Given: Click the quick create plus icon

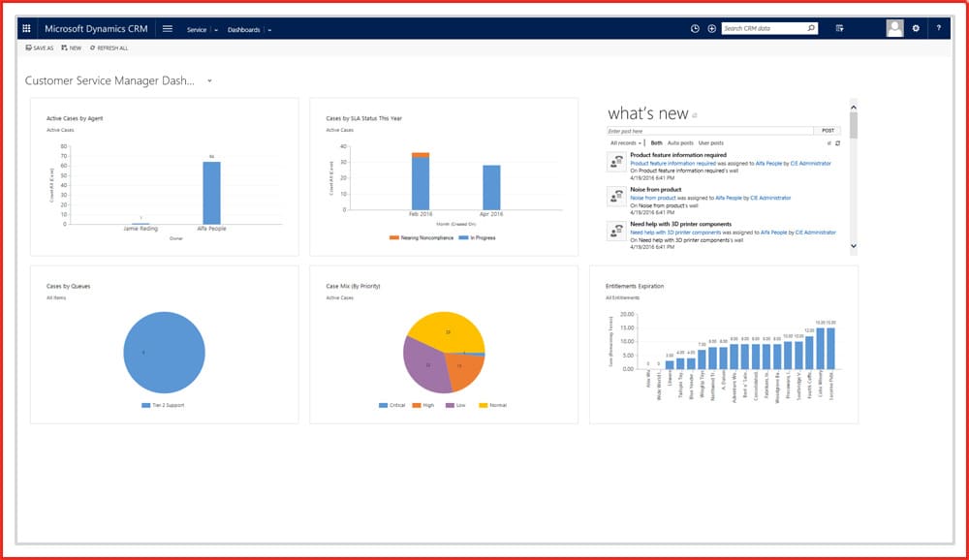Looking at the screenshot, I should point(711,29).
